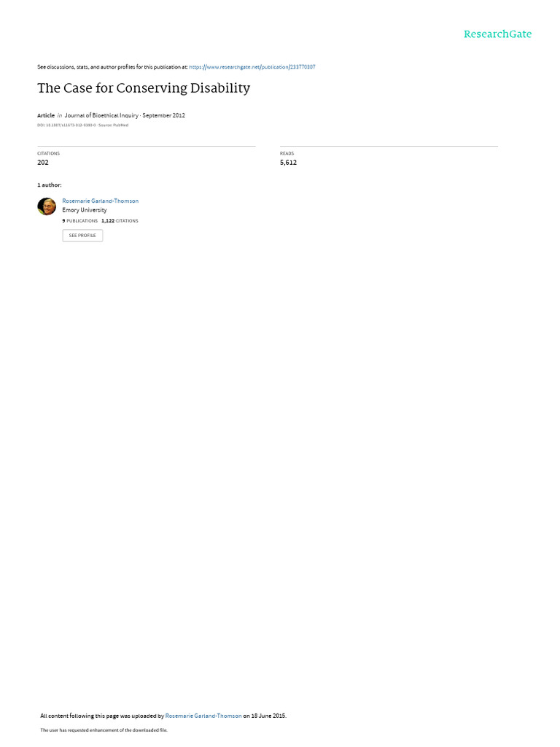The height and width of the screenshot is (747, 560).
Task: Select the 9 Publications stat
Action: pyautogui.click(x=80, y=221)
